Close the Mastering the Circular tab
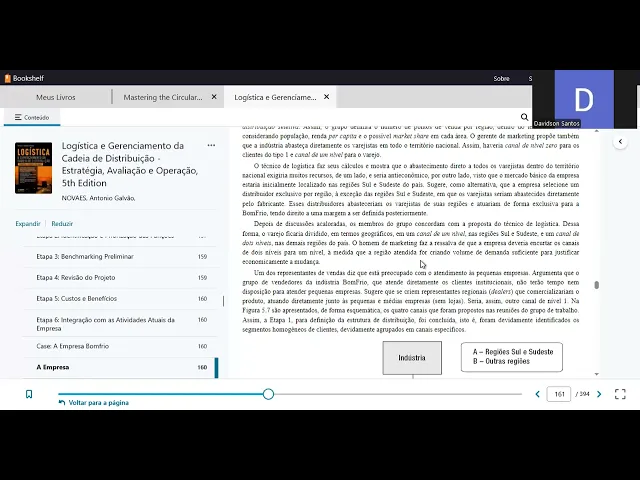This screenshot has width=640, height=480. click(214, 97)
